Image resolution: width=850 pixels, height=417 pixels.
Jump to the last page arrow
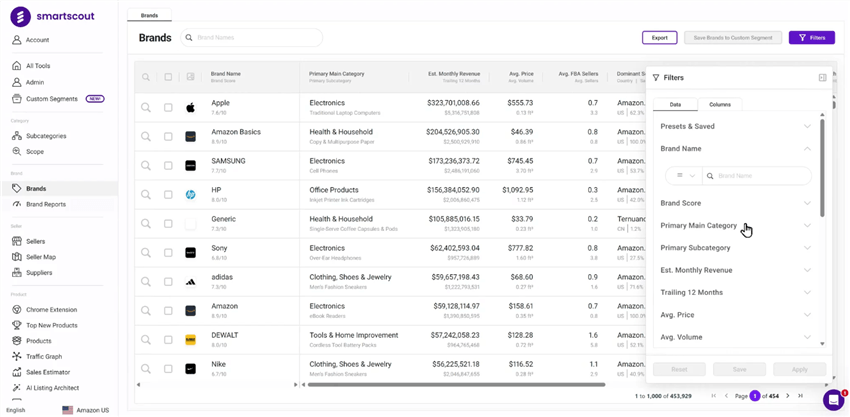[x=800, y=396]
